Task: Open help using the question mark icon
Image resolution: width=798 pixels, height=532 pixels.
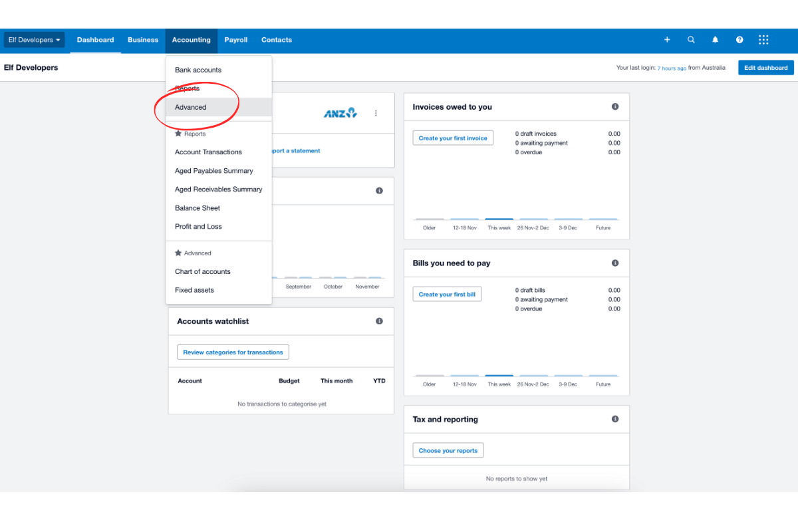Action: [x=739, y=40]
